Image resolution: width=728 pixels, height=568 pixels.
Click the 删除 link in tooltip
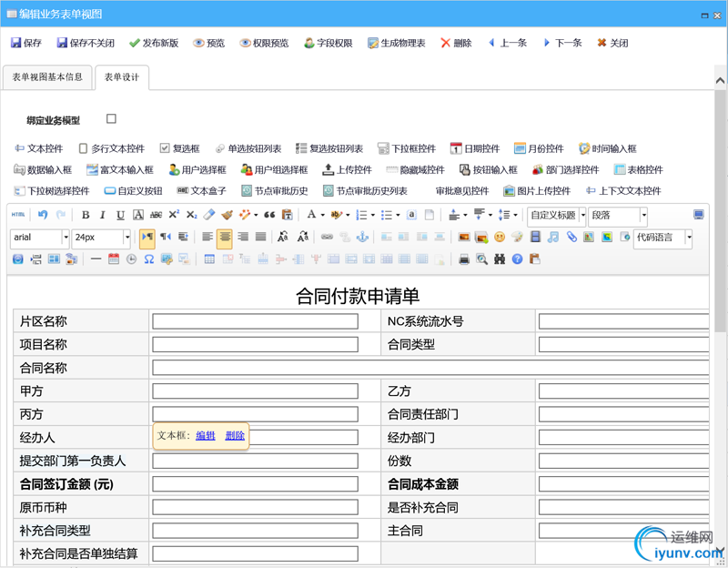(235, 436)
